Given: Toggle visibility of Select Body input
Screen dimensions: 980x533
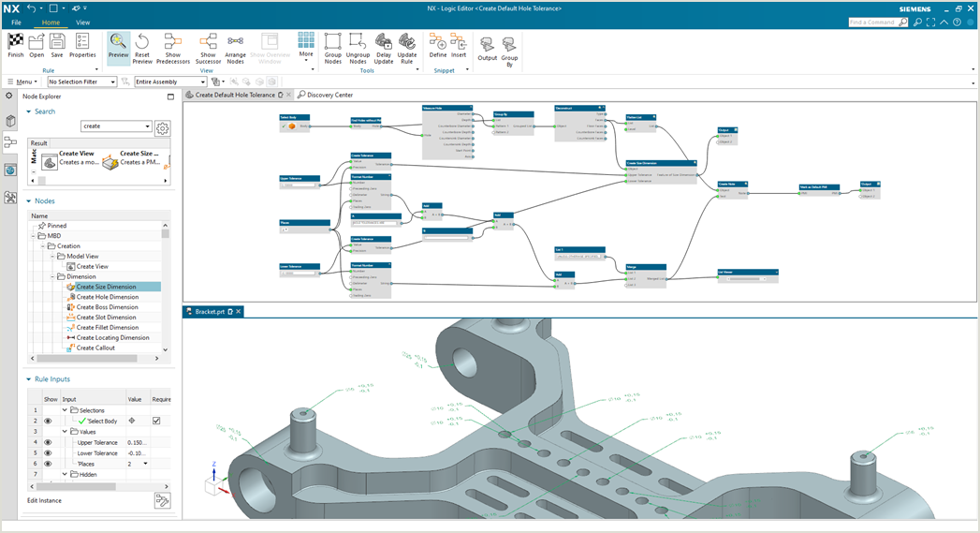Looking at the screenshot, I should click(x=48, y=421).
